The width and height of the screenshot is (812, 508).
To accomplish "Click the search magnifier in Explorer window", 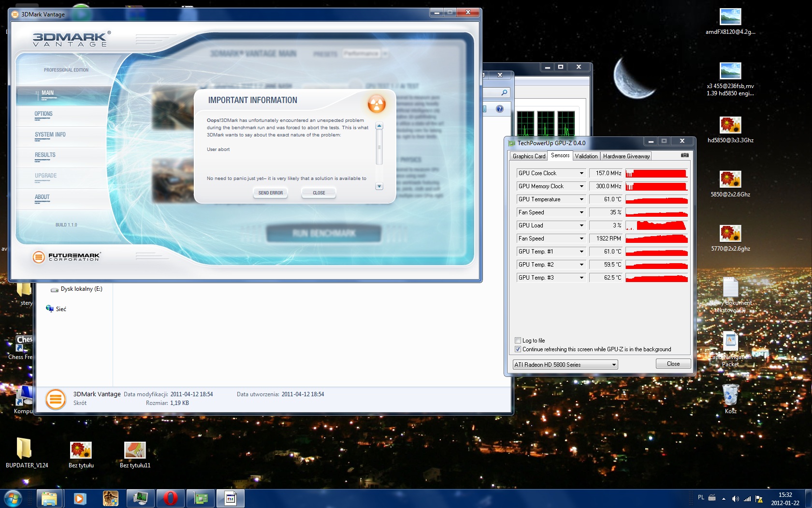I will 504,92.
